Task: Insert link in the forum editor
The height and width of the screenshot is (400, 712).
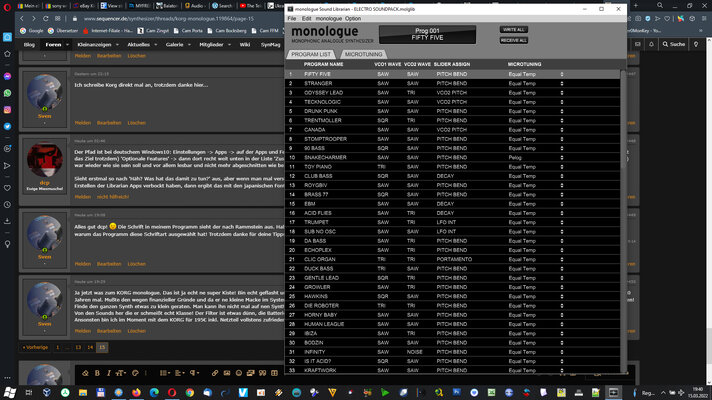Action: 215,373
